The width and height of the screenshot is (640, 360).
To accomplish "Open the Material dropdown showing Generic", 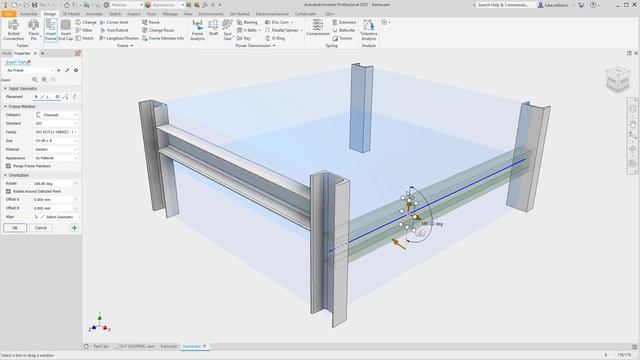I will coord(56,149).
